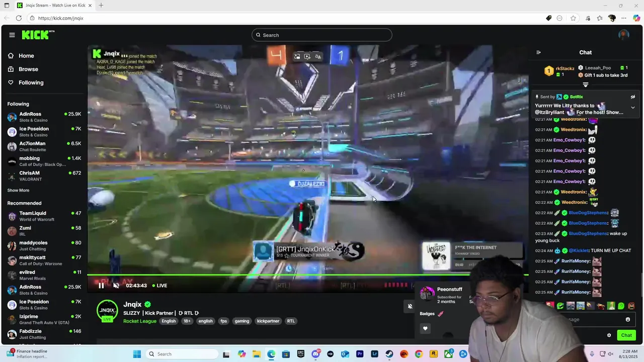Add this page to favorites star
Screen dimensions: 644x362
[573, 18]
